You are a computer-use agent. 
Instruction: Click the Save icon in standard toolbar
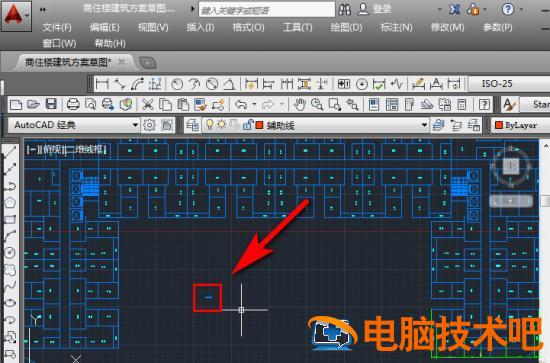(51, 104)
